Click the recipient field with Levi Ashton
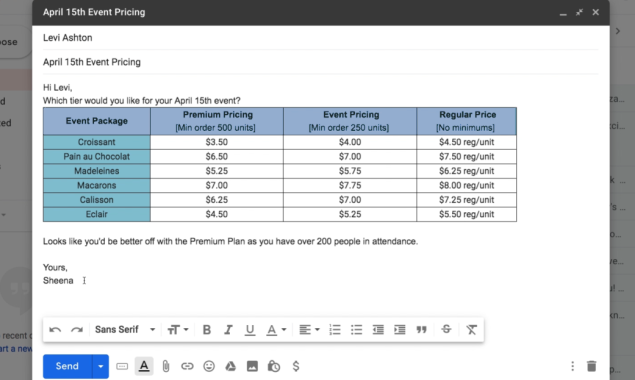The image size is (635, 380). click(x=320, y=38)
